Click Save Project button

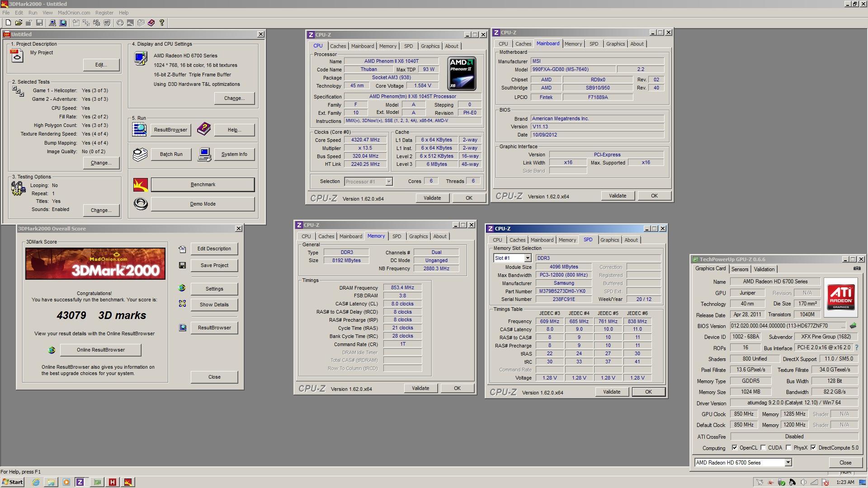pos(214,265)
